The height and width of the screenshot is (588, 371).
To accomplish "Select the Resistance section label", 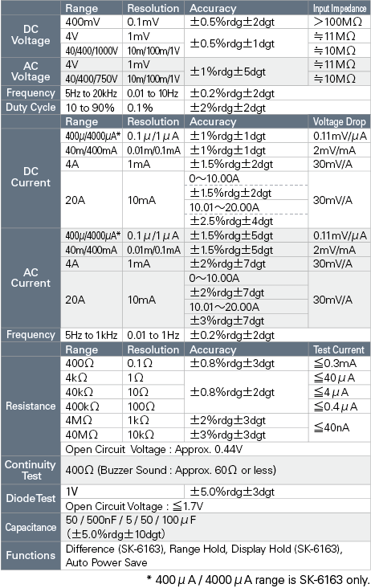I will tap(31, 406).
